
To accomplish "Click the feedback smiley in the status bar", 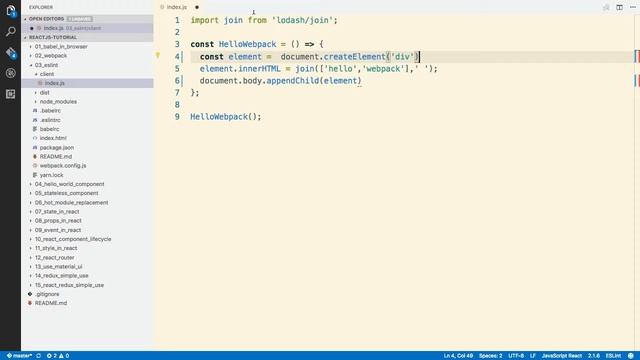I will point(631,356).
